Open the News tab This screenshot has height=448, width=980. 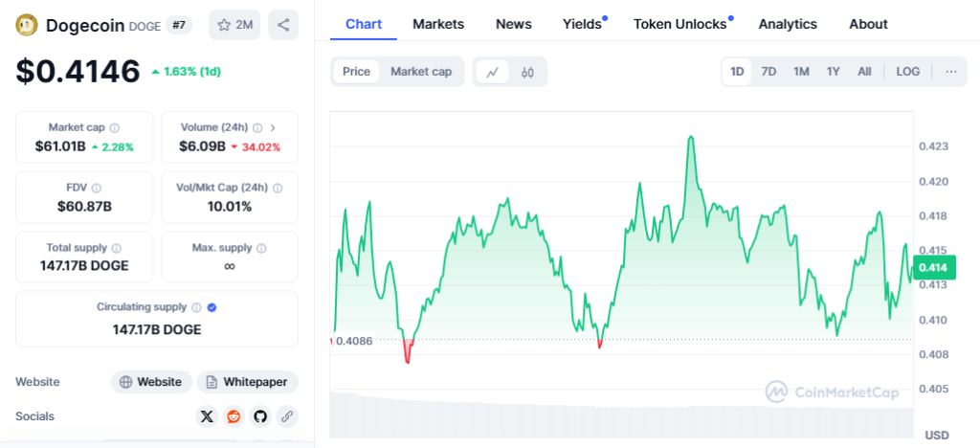(x=514, y=24)
